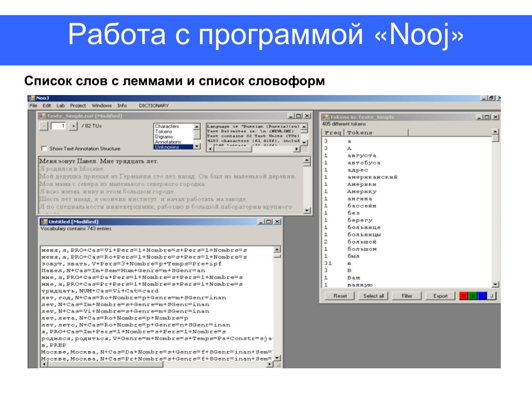Enable Show Text Annotation Structure checkbox

tap(44, 148)
